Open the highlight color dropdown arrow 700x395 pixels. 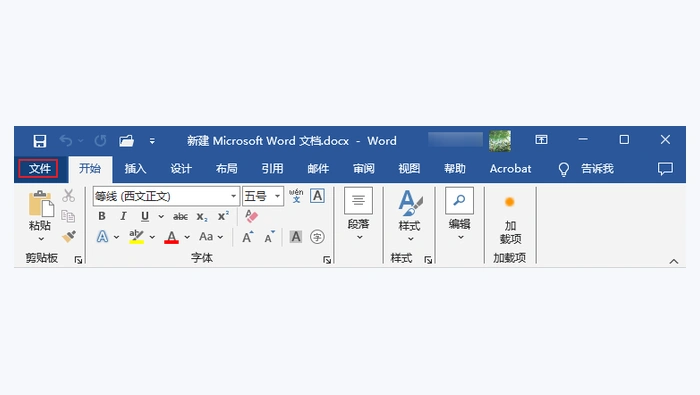coord(152,237)
